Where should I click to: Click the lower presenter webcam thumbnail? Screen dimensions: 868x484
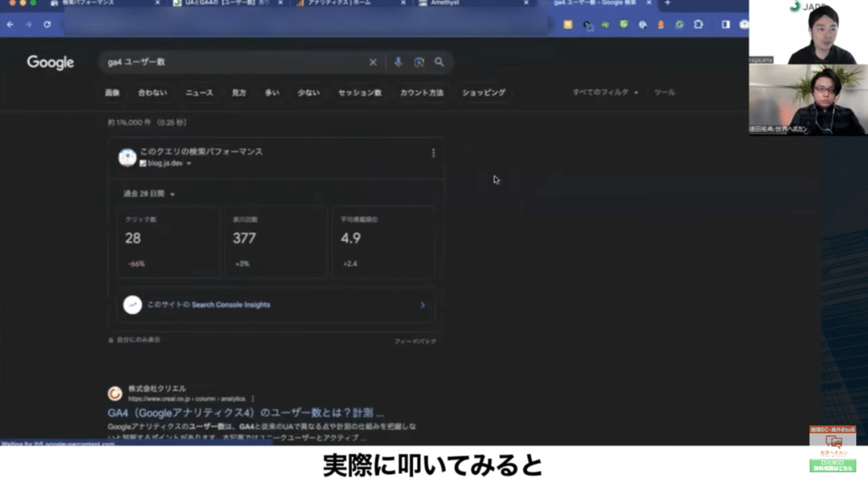tap(808, 100)
